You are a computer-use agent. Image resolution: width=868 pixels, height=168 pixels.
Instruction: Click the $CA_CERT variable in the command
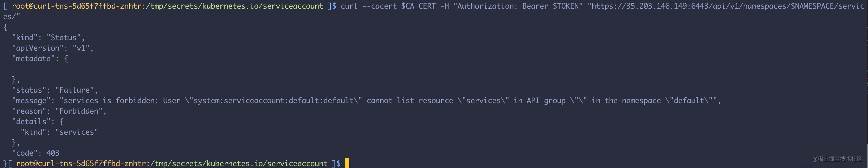pos(418,6)
